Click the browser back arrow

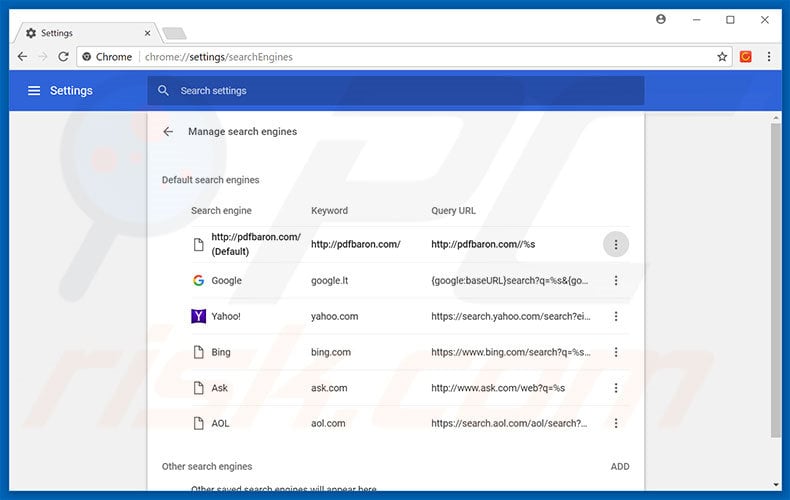(22, 57)
